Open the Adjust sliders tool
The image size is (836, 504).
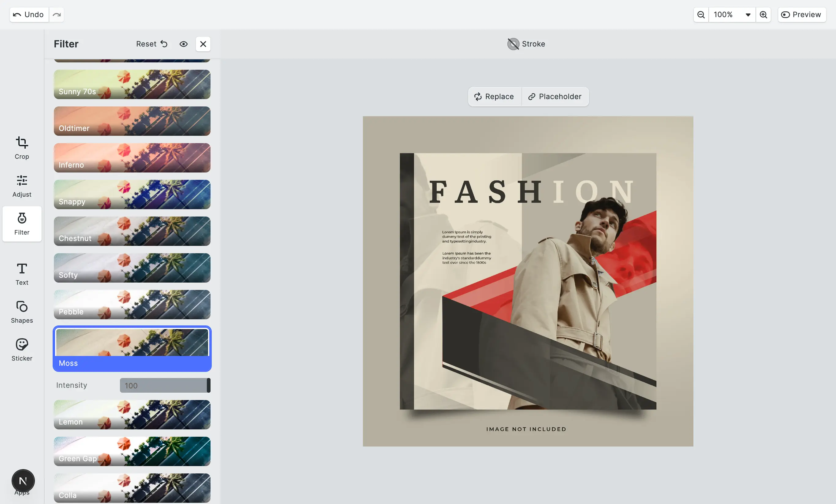tap(22, 186)
